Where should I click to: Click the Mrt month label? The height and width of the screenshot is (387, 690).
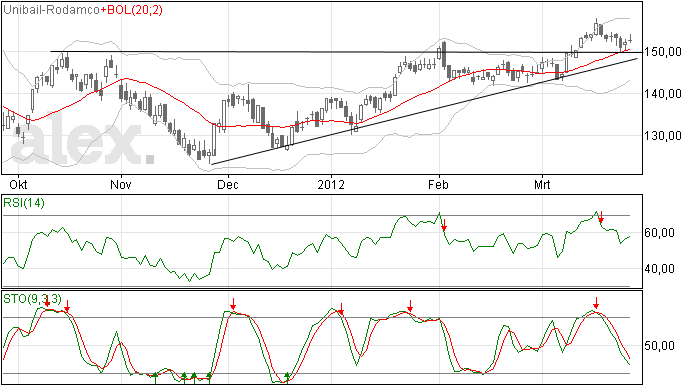tap(542, 184)
